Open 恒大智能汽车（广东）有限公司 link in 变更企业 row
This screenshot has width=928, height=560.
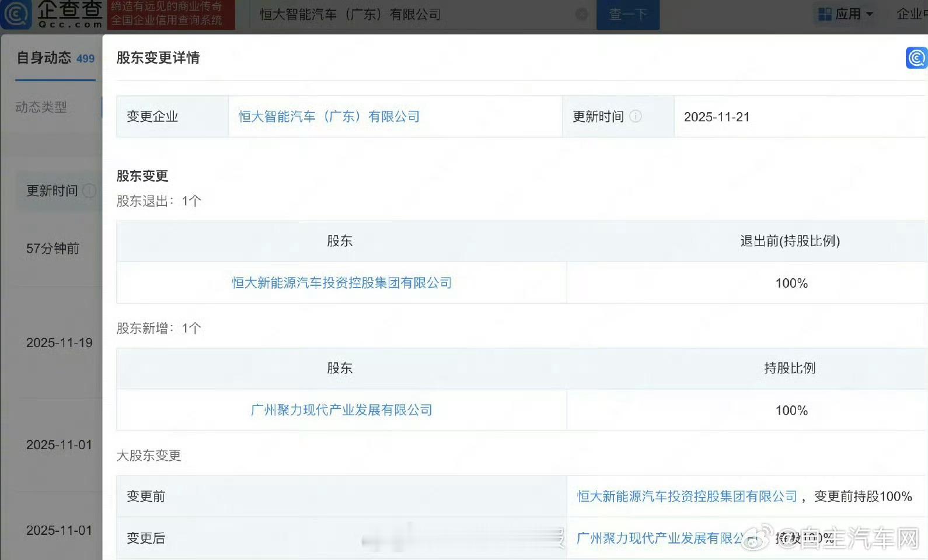(x=329, y=117)
